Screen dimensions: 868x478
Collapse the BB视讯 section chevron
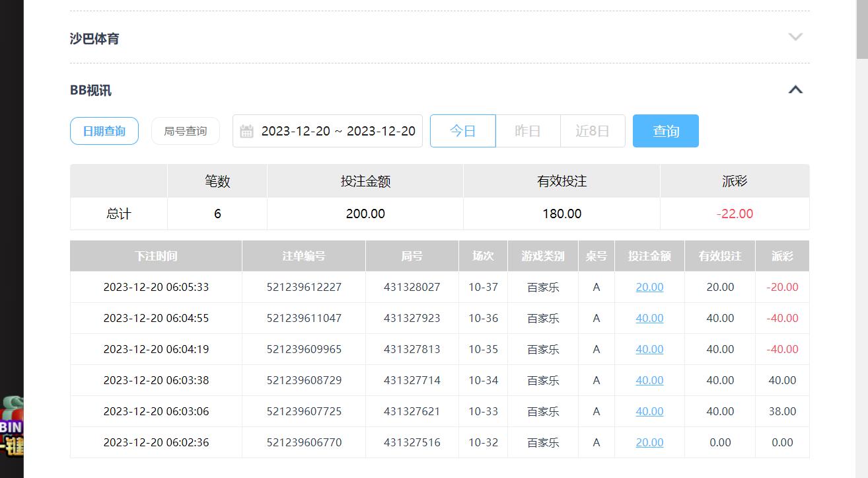(x=795, y=89)
